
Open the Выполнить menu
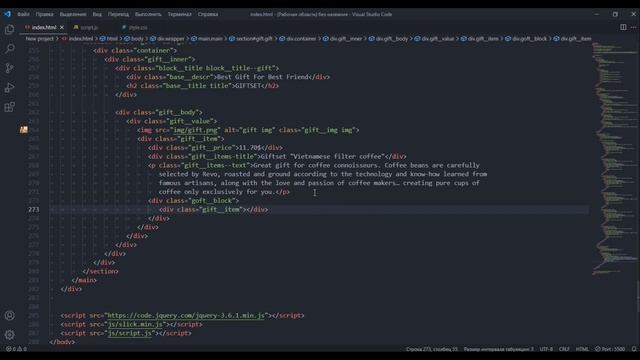coord(148,14)
